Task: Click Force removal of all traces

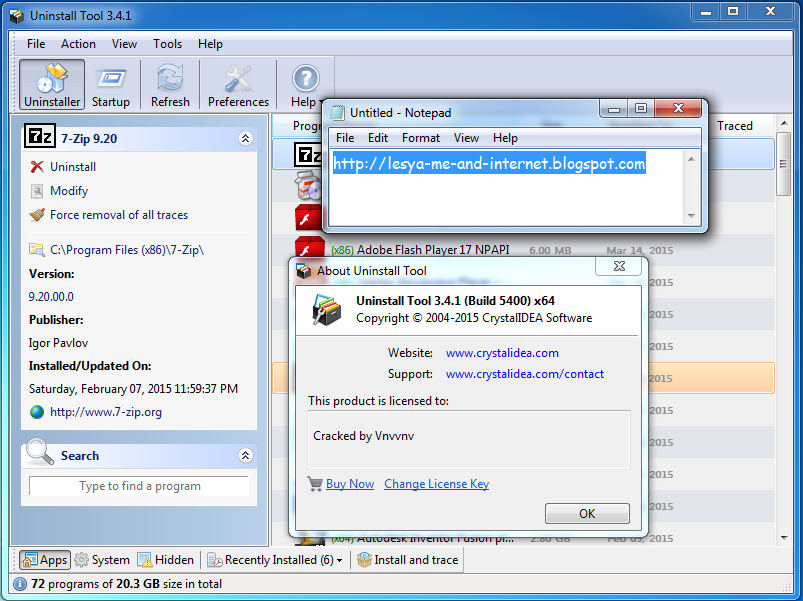Action: click(119, 215)
